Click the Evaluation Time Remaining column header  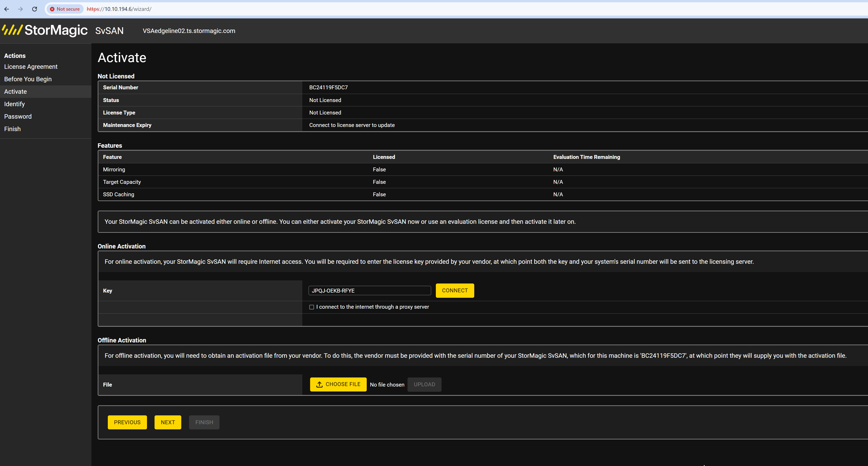[x=587, y=157]
